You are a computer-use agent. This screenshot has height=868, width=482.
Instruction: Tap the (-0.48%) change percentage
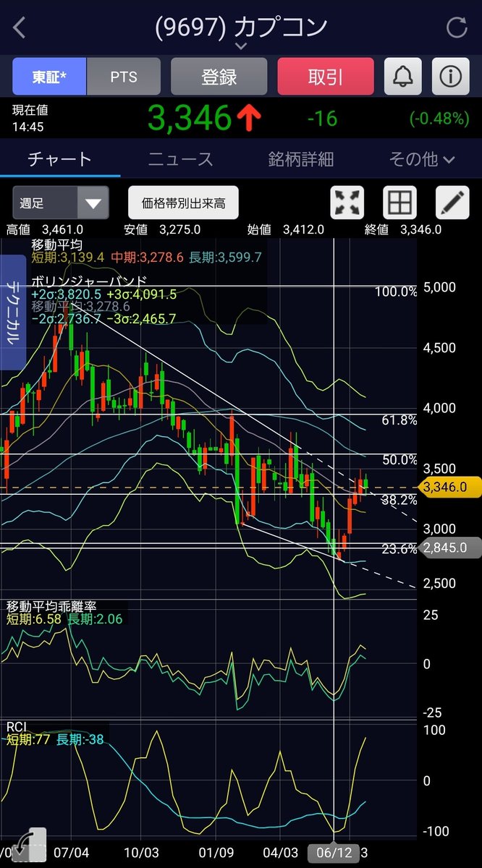point(439,118)
